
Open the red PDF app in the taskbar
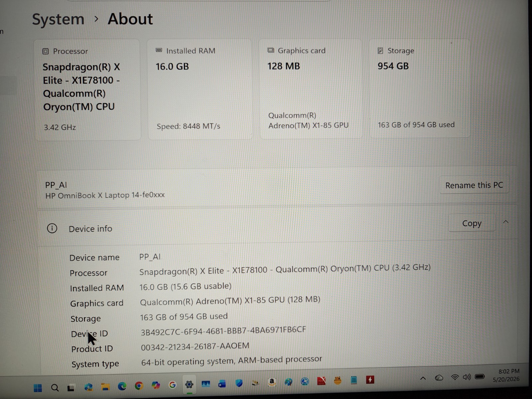pyautogui.click(x=321, y=381)
